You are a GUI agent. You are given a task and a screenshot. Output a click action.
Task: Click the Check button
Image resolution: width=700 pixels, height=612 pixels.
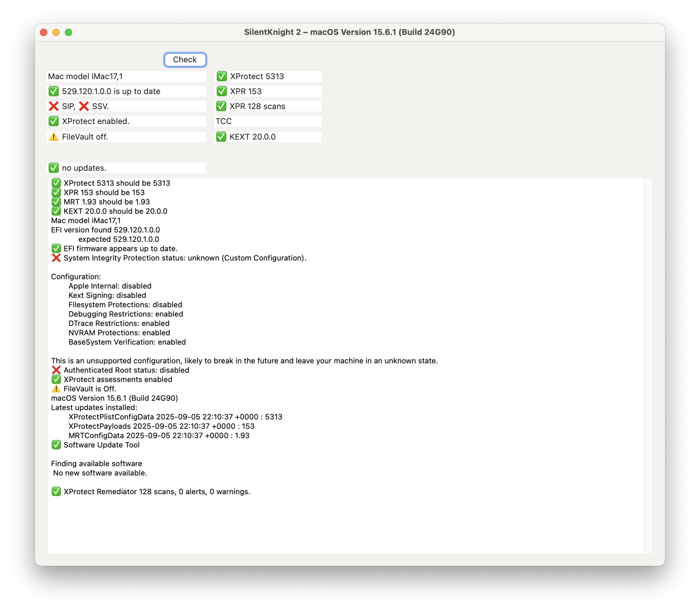185,60
